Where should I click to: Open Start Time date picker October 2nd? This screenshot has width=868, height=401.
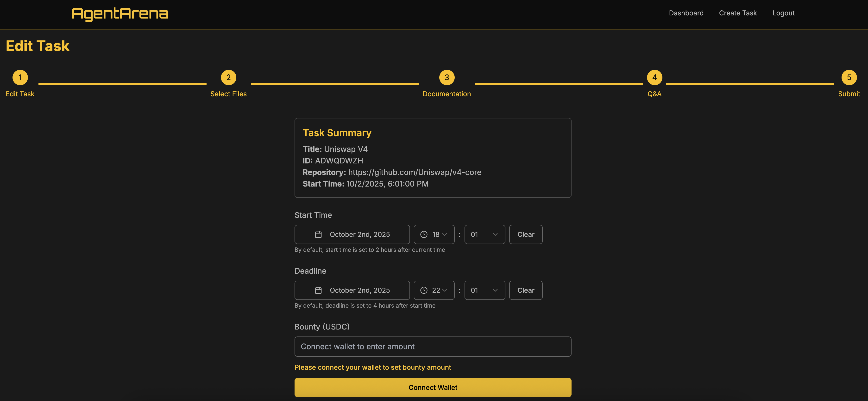[359, 234]
